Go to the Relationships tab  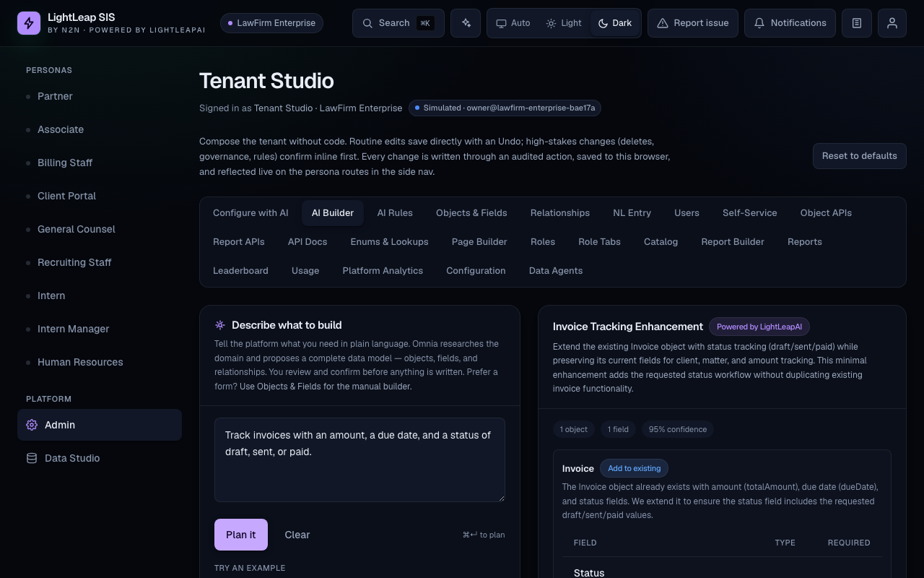[x=560, y=213]
